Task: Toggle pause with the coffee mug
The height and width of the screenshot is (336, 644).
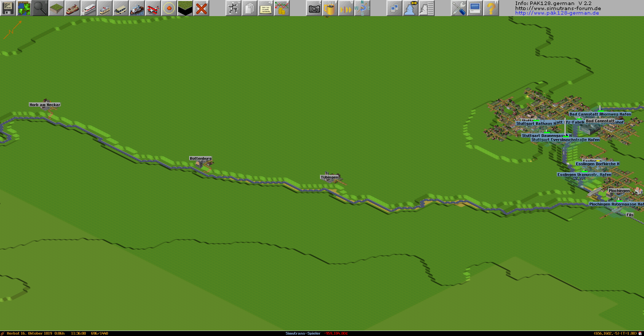Action: [330, 8]
